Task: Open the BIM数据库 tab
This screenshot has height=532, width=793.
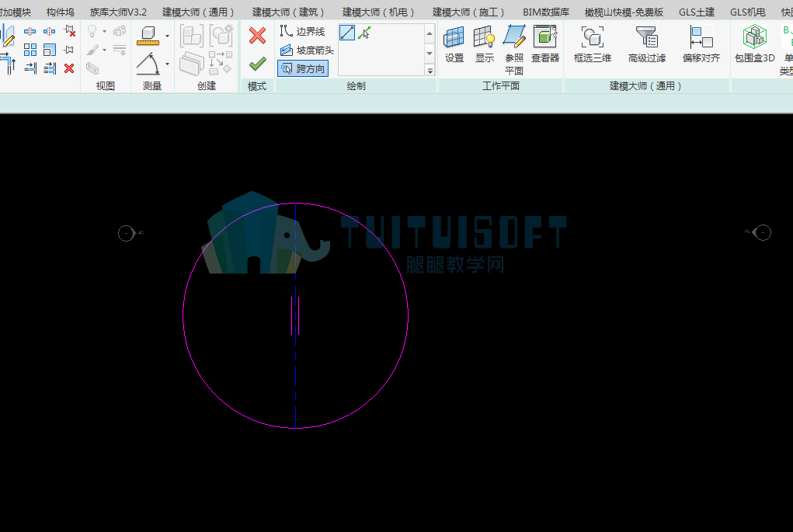Action: pos(546,12)
